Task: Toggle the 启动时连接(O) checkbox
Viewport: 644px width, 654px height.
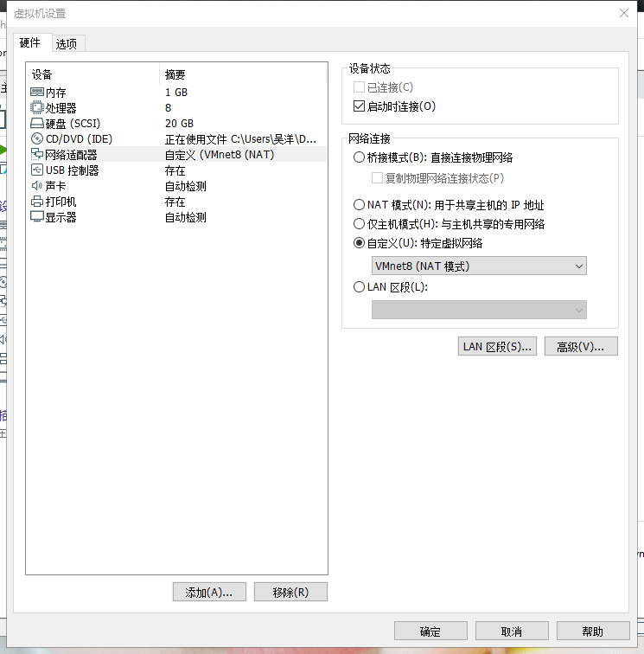Action: 359,106
